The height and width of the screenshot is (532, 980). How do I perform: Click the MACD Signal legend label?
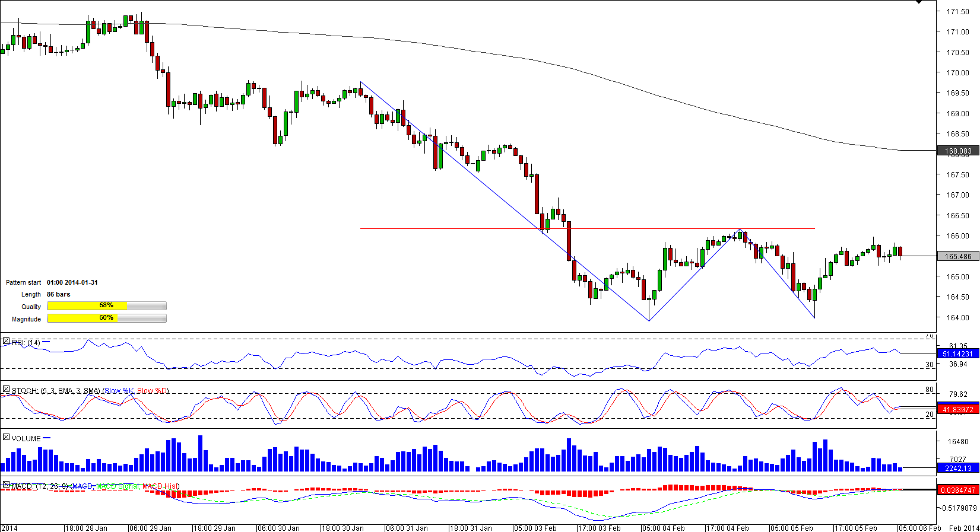click(119, 486)
